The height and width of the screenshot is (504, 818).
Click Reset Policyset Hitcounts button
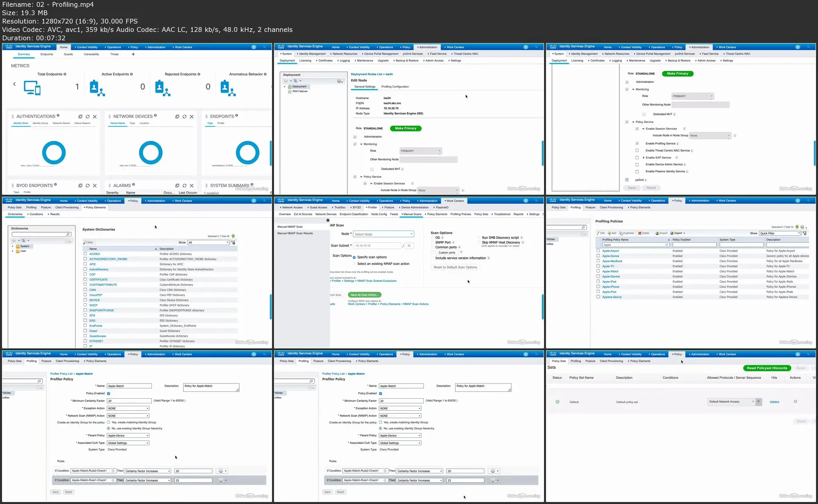[767, 368]
